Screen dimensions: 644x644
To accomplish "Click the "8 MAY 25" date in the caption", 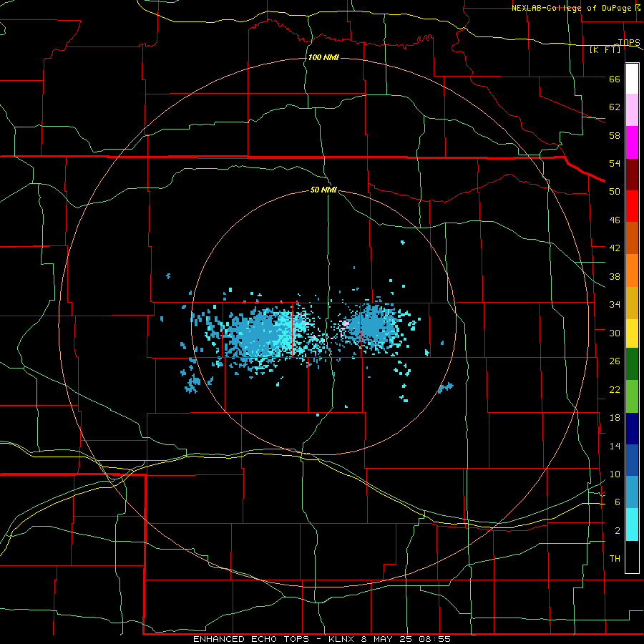I will [388, 639].
